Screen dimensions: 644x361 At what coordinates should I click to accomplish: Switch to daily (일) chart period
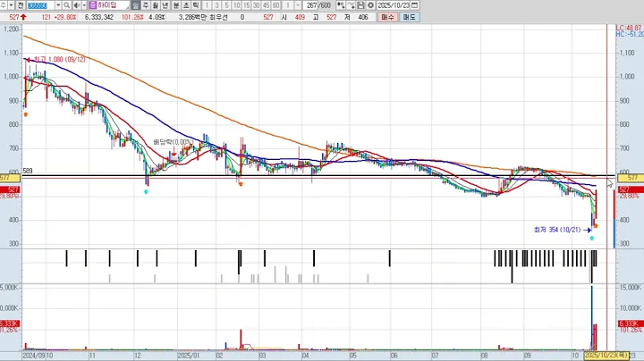click(x=136, y=5)
